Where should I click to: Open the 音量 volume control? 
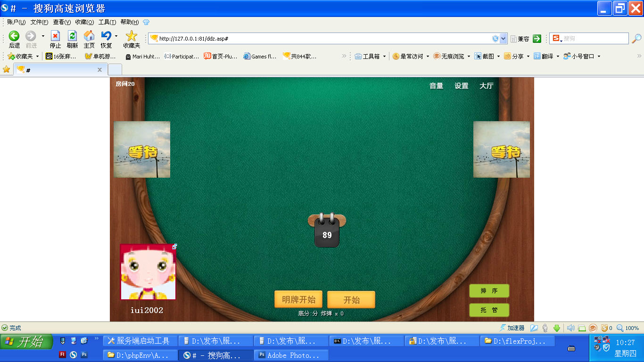[436, 86]
